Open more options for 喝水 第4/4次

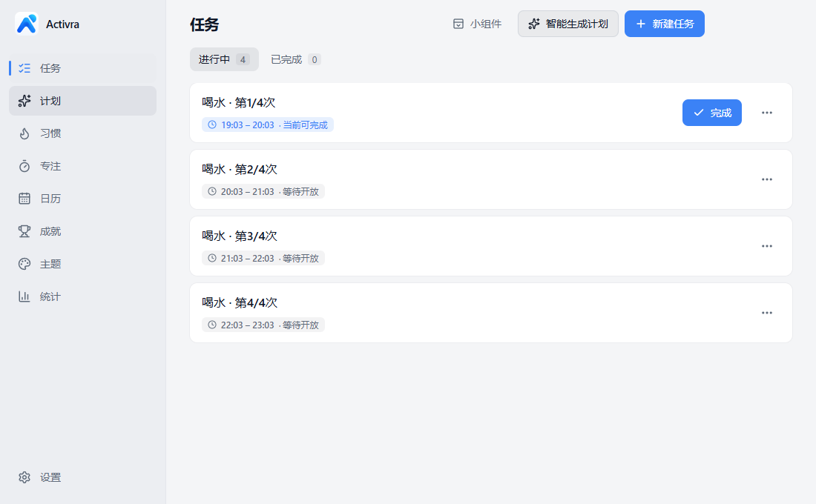(x=767, y=313)
